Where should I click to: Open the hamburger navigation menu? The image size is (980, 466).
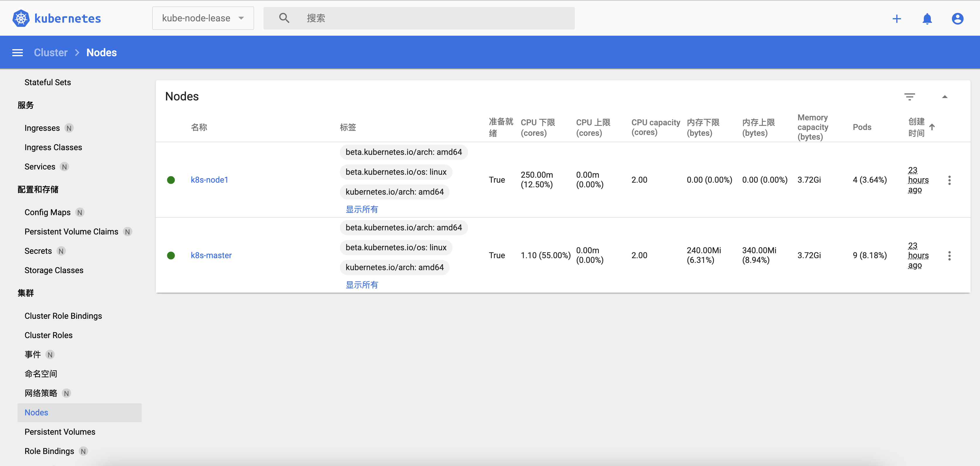pyautogui.click(x=18, y=52)
